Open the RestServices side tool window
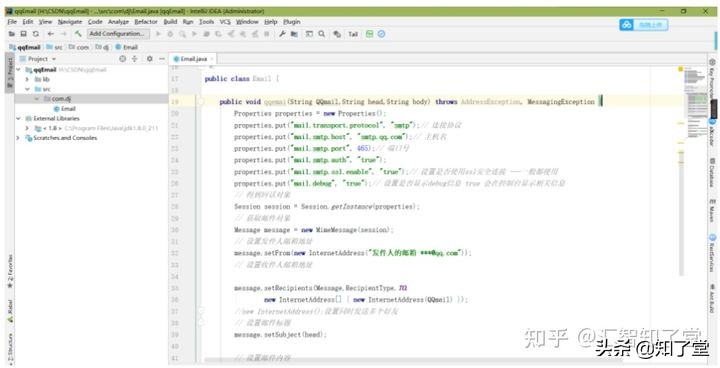720x368 pixels. 711,253
